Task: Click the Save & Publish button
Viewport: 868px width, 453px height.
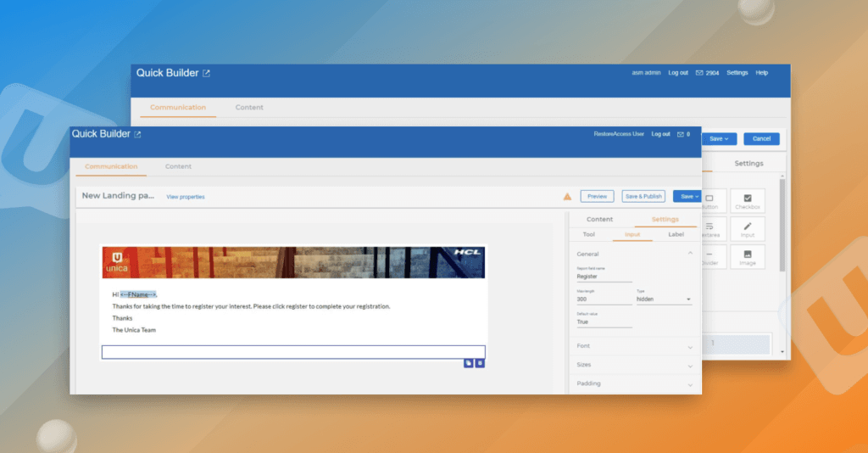Action: pos(643,196)
